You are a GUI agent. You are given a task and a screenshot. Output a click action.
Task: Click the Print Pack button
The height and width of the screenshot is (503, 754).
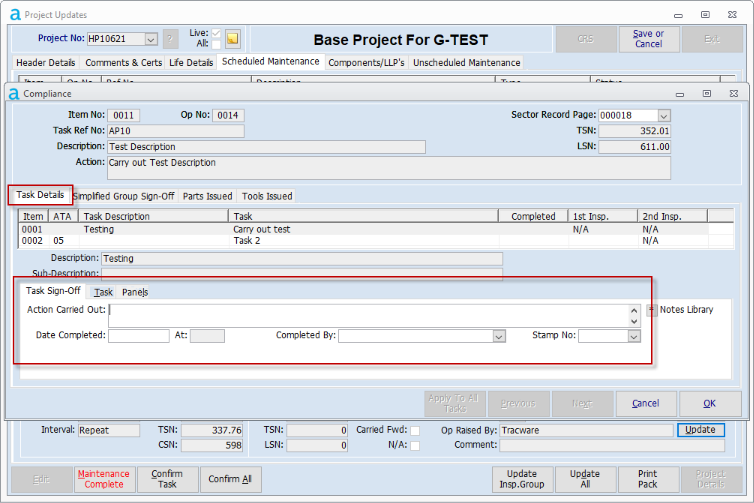(x=648, y=479)
